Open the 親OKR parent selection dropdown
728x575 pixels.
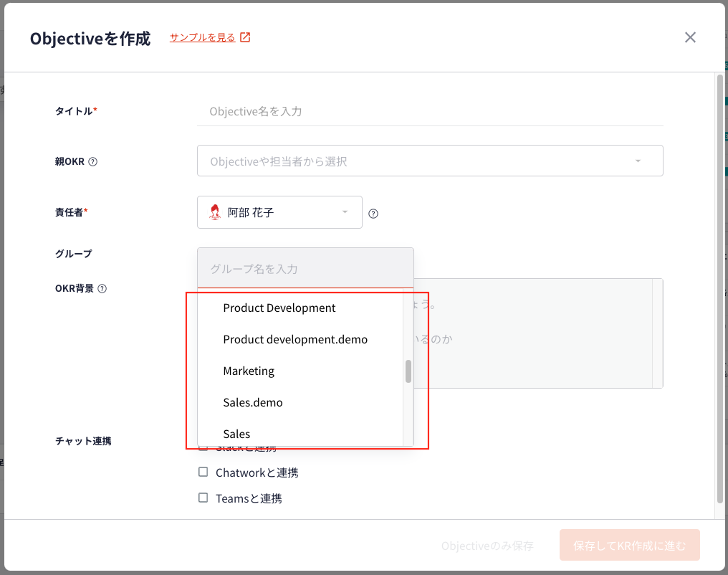tap(430, 161)
